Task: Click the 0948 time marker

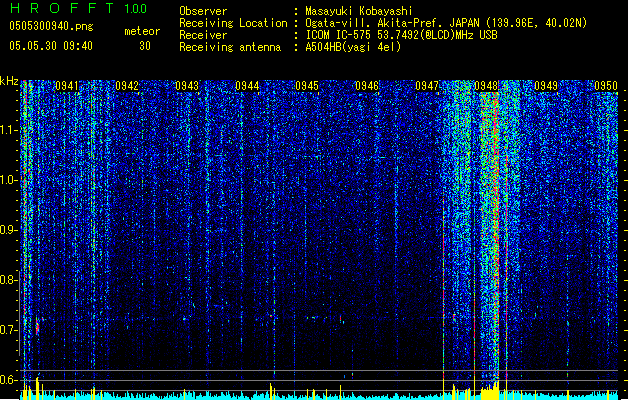Action: tap(486, 86)
